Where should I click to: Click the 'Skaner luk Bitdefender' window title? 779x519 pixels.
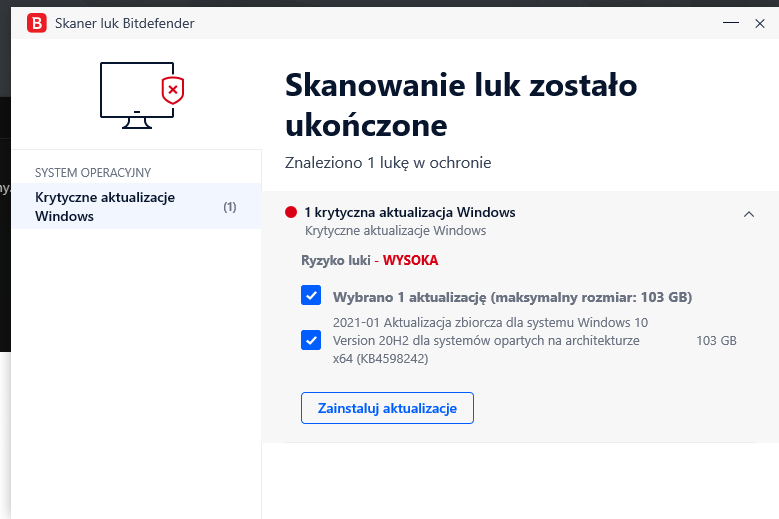pos(125,23)
